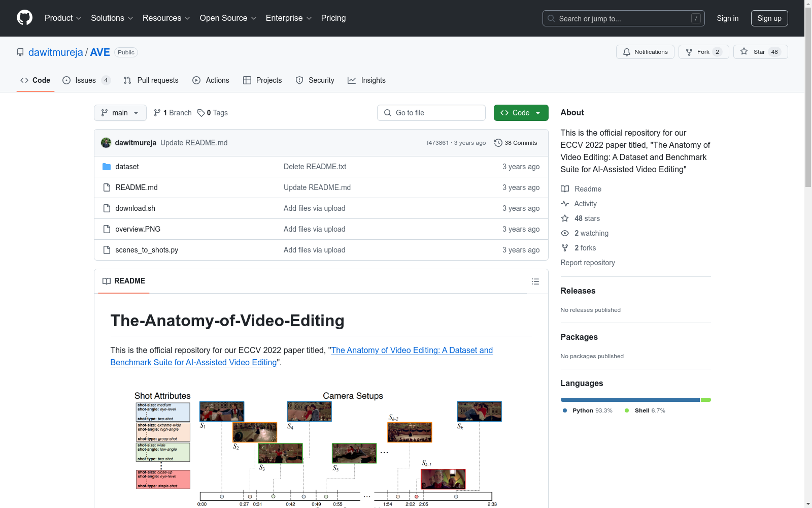Image resolution: width=812 pixels, height=508 pixels.
Task: Open the Pull requests tab
Action: pyautogui.click(x=151, y=80)
